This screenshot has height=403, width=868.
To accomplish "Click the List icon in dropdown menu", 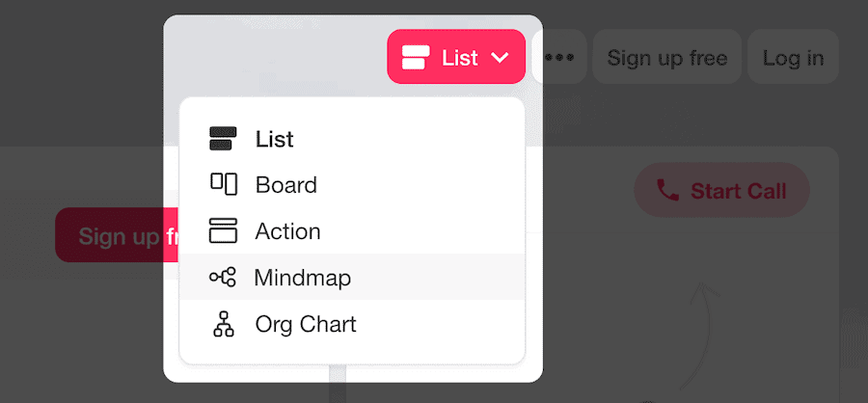I will pos(223,139).
